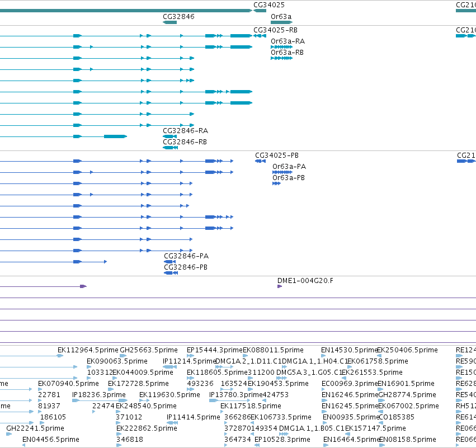Click feature label 371012

[x=129, y=417]
